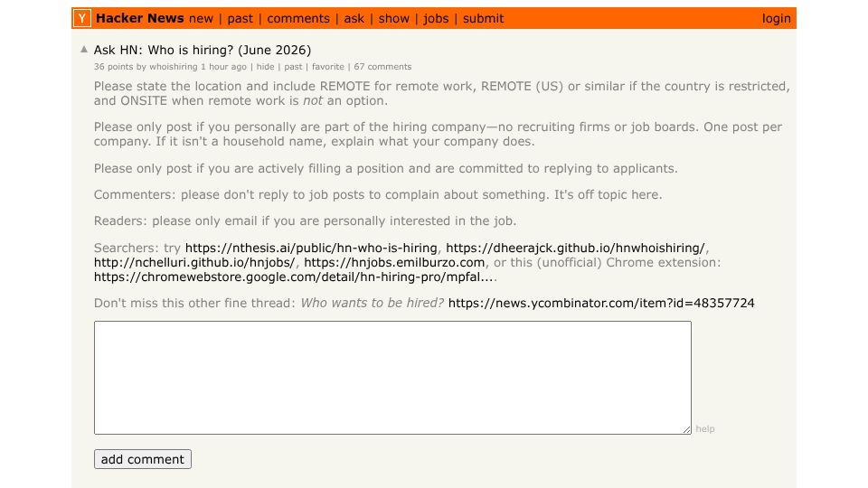Open the past link in top bar
The image size is (868, 488).
tap(241, 19)
